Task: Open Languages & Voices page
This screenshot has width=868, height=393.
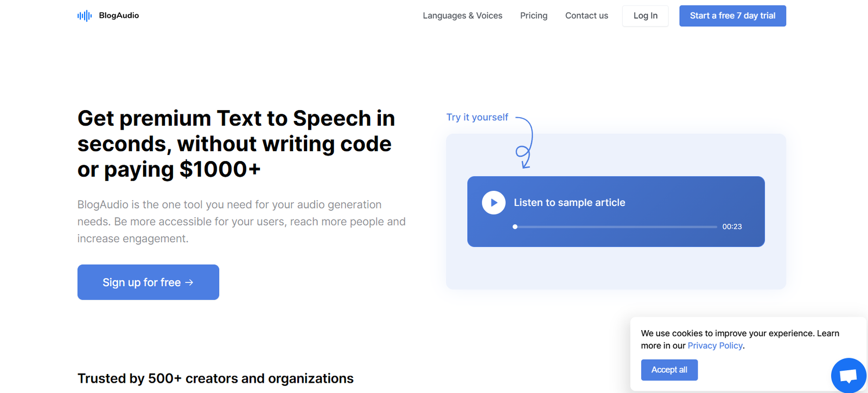Action: (462, 16)
